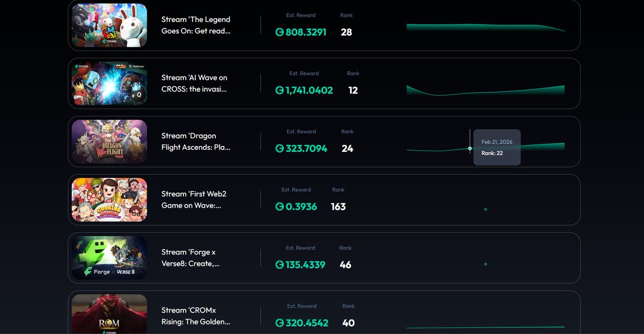
Task: Open the ROM CROMx Rising stream thumbnail
Action: tap(109, 314)
